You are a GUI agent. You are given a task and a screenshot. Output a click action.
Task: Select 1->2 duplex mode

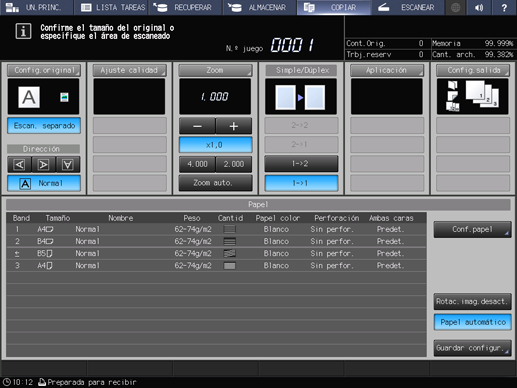(301, 164)
